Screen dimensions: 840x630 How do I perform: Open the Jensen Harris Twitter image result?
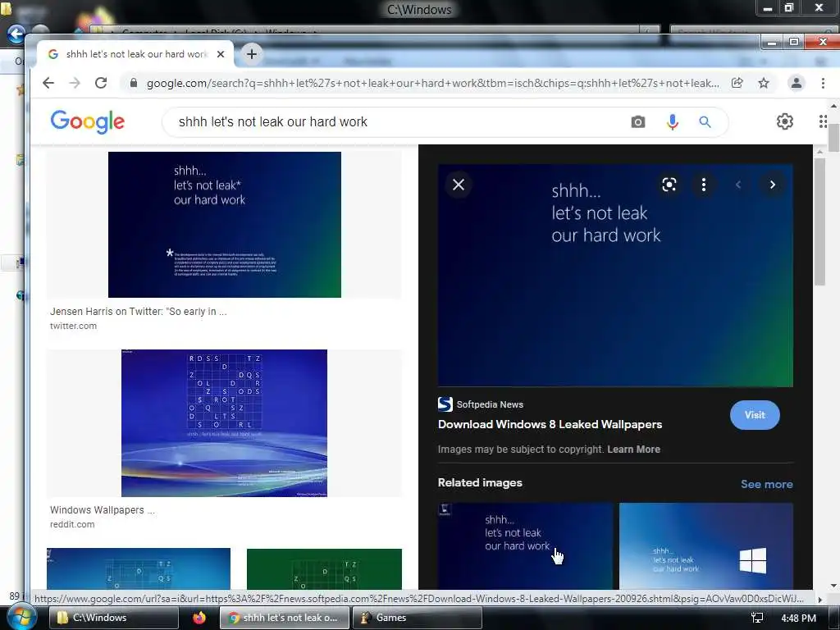(x=225, y=225)
